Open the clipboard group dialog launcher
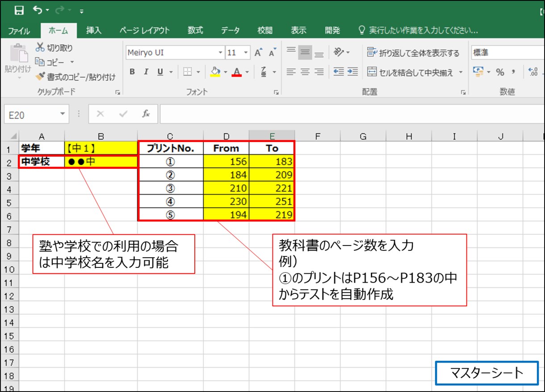Viewport: 545px width, 392px height. pos(117,92)
